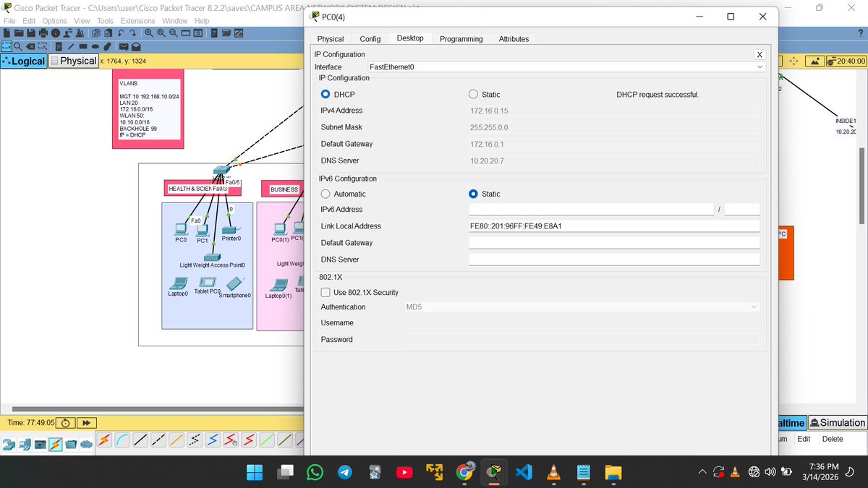This screenshot has width=868, height=488.
Task: Click the IPv6 DNS Server field
Action: coord(614,260)
